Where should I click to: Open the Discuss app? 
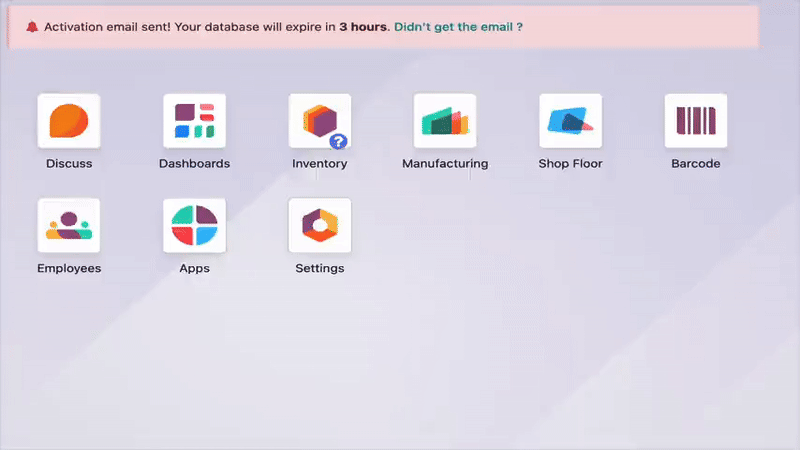tap(69, 121)
